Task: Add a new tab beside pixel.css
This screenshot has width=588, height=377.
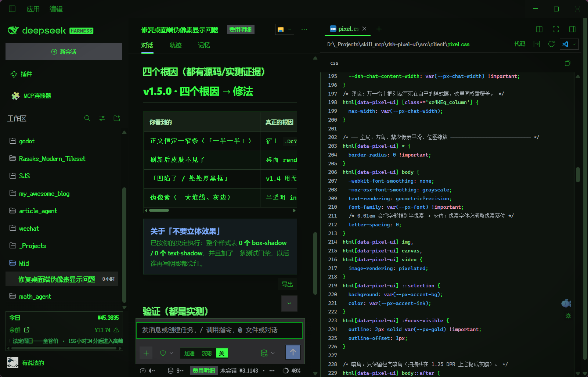Action: pos(379,29)
